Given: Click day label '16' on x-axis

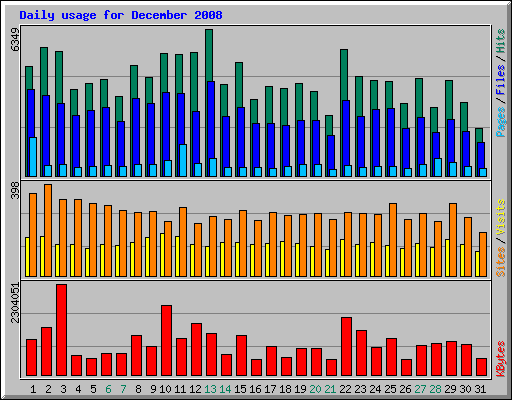Looking at the screenshot, I should [x=255, y=389].
